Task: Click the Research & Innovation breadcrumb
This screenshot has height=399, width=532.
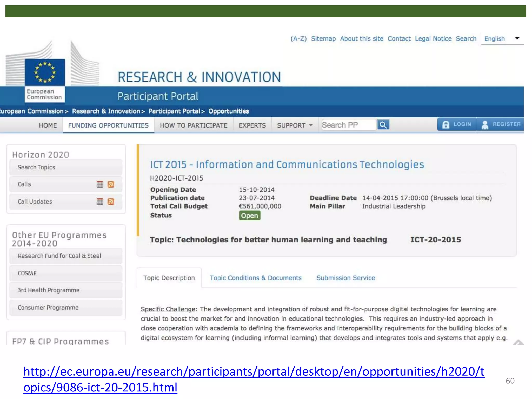Action: coord(106,111)
